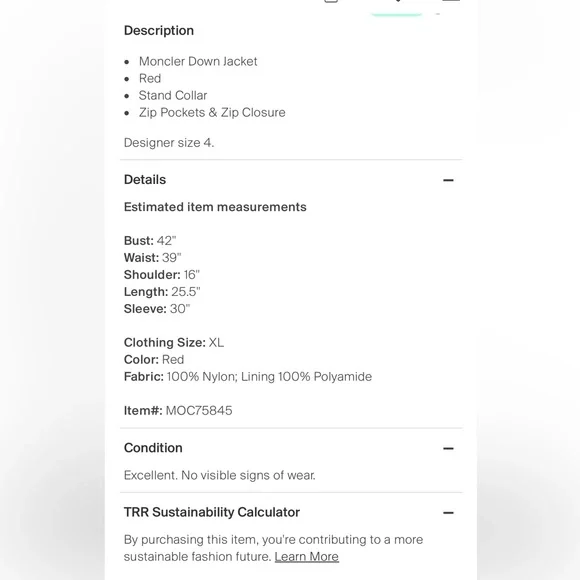
Task: Select the Estimated item measurements label
Action: tap(215, 207)
